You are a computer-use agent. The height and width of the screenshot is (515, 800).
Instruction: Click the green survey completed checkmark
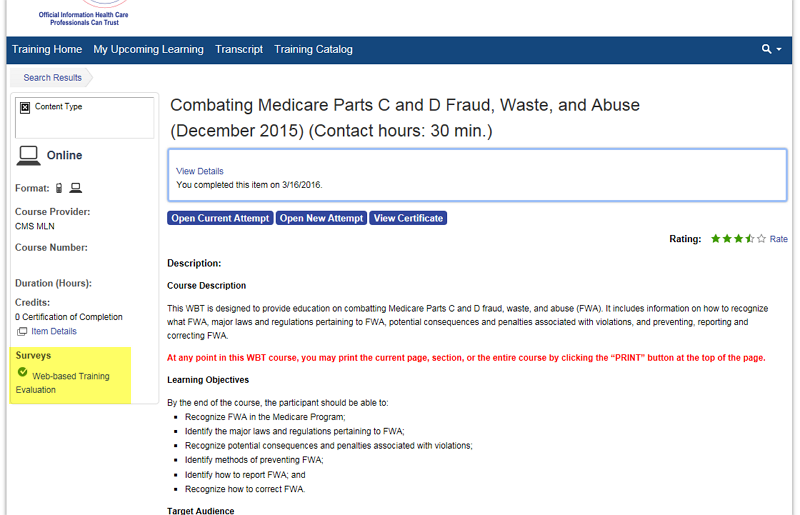pos(22,372)
